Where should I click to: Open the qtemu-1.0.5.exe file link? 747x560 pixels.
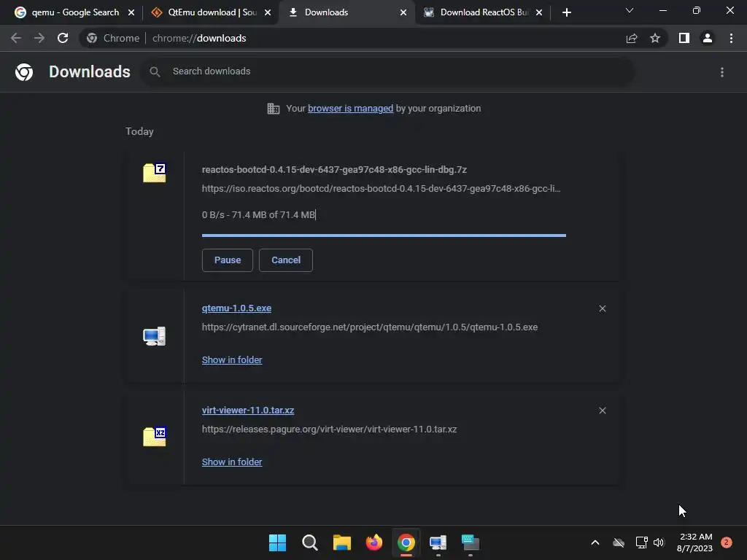tap(236, 308)
